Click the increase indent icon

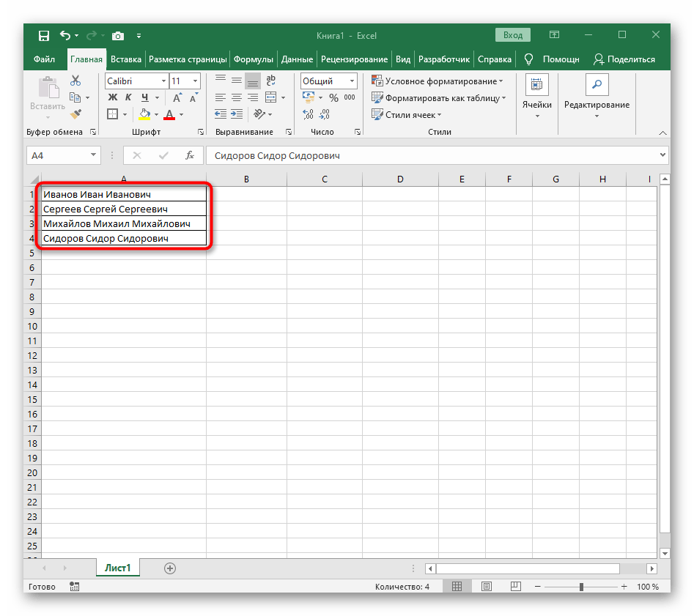point(237,114)
